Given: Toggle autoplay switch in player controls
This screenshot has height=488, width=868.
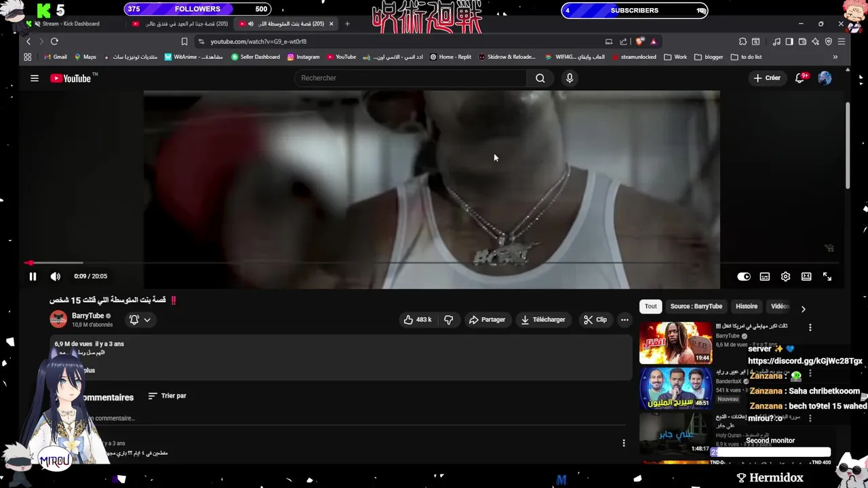Looking at the screenshot, I should pyautogui.click(x=744, y=277).
